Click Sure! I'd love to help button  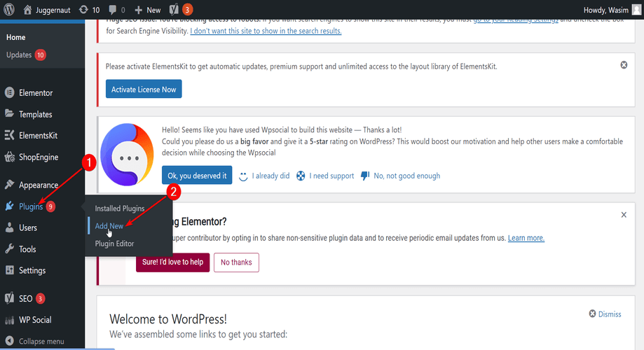tap(172, 262)
